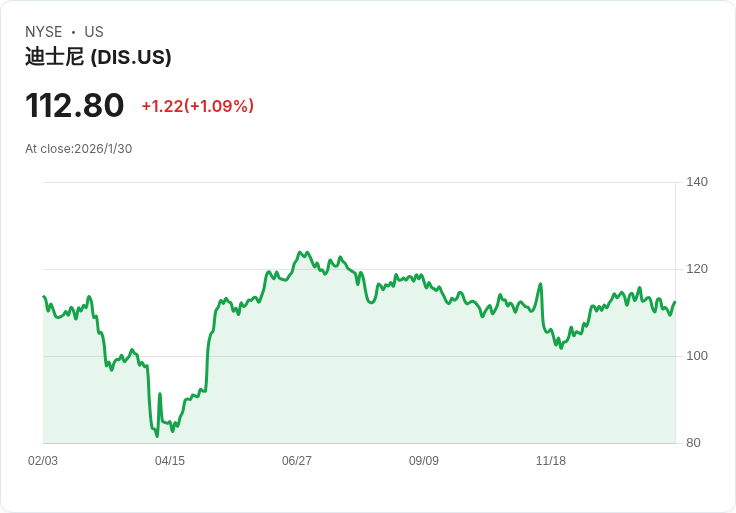Viewport: 736px width, 513px height.
Task: Click the 112.80 closing price
Action: point(74,105)
